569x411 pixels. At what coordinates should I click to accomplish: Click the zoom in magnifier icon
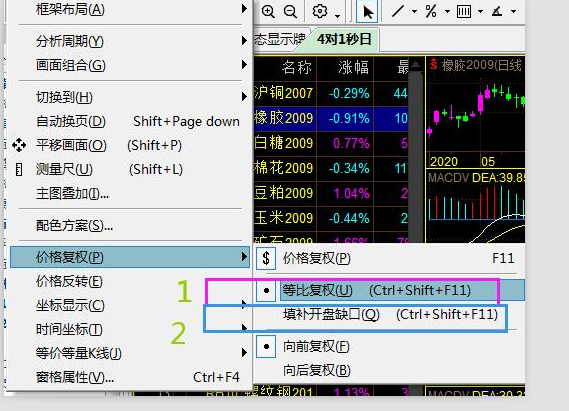[268, 12]
